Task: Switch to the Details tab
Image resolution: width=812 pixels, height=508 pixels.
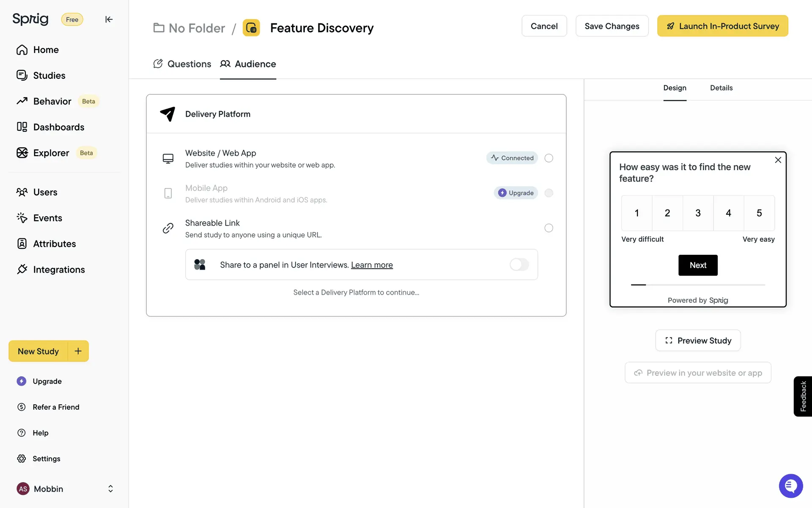Action: click(721, 88)
